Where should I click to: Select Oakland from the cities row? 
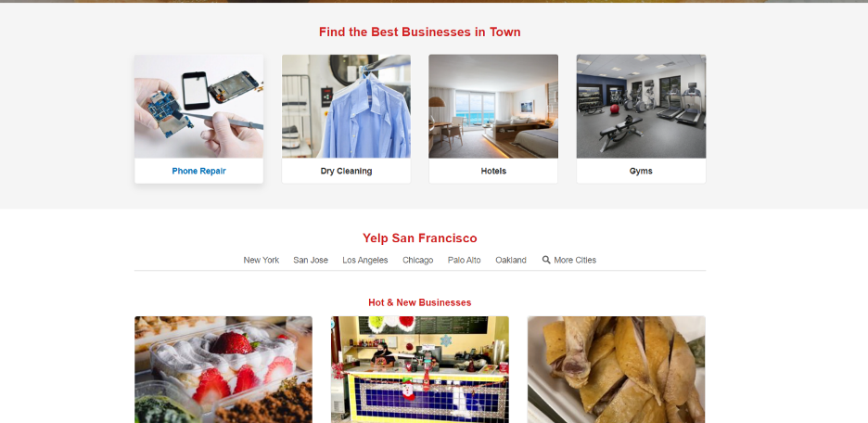(511, 261)
